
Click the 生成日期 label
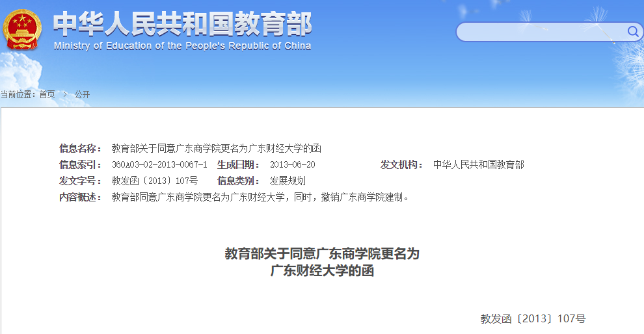tap(238, 165)
